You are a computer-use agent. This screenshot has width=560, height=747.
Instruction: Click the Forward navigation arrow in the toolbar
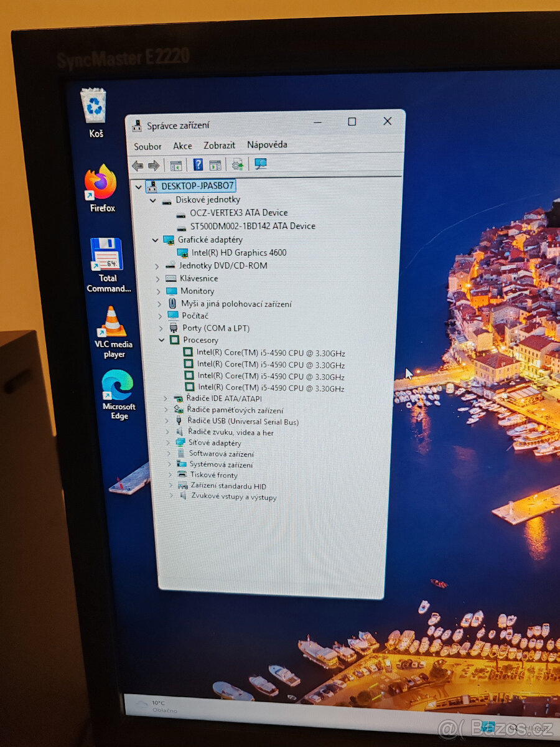click(154, 164)
